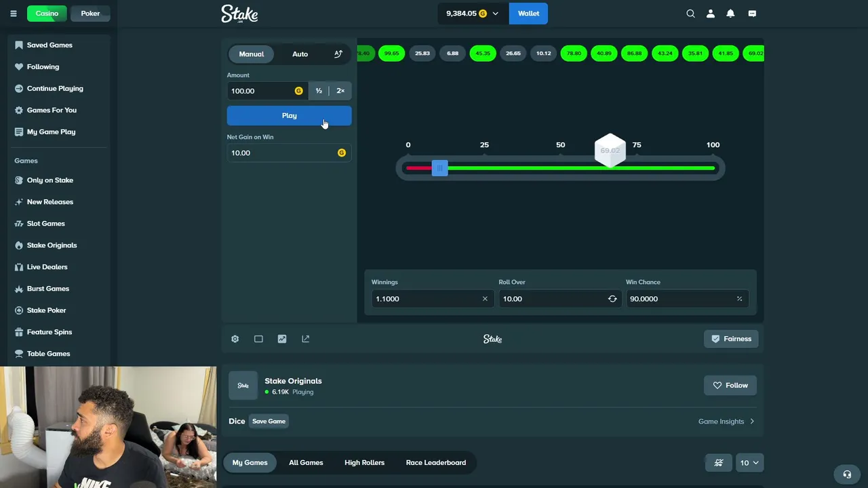Focus the Winnings multiplier input field
The height and width of the screenshot is (488, 868).
coord(431,299)
